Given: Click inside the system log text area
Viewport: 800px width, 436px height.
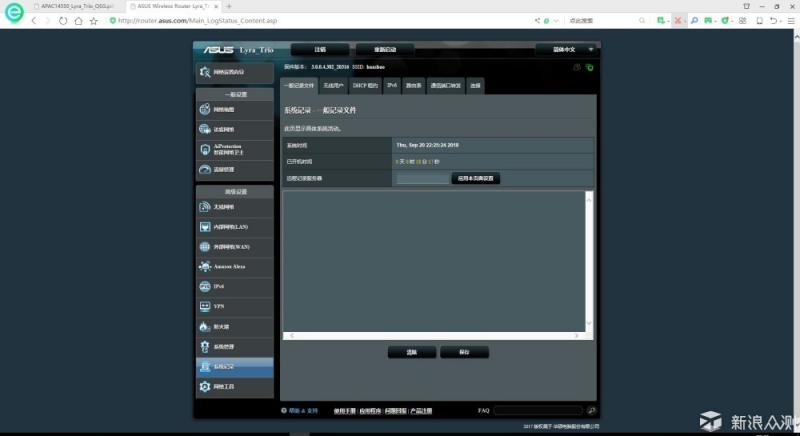Looking at the screenshot, I should click(434, 261).
